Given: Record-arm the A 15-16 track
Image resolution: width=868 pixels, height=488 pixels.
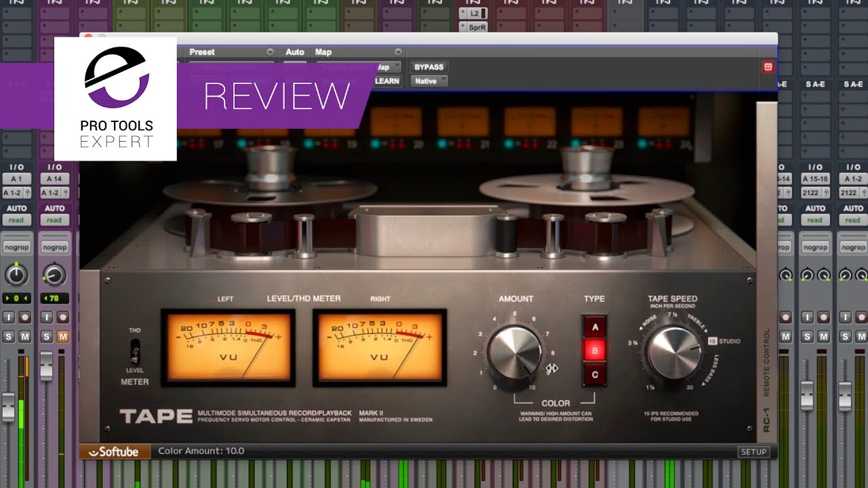Looking at the screenshot, I should coord(823,317).
